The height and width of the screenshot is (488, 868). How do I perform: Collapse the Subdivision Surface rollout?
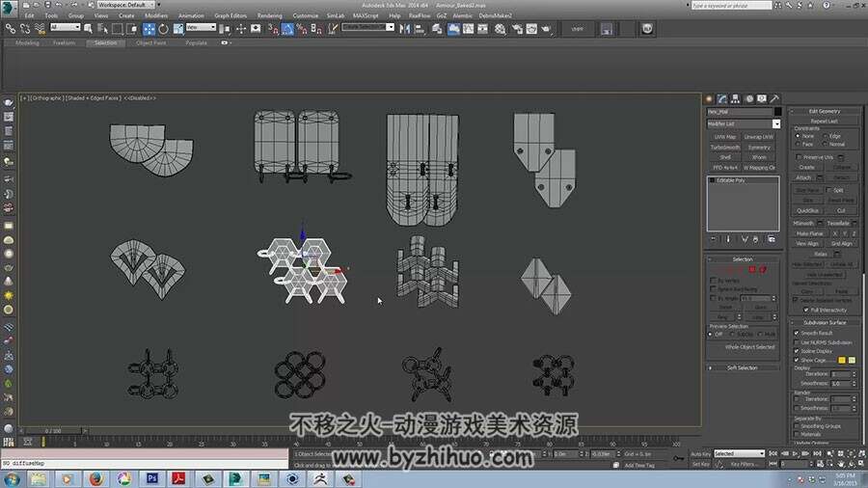pos(825,322)
